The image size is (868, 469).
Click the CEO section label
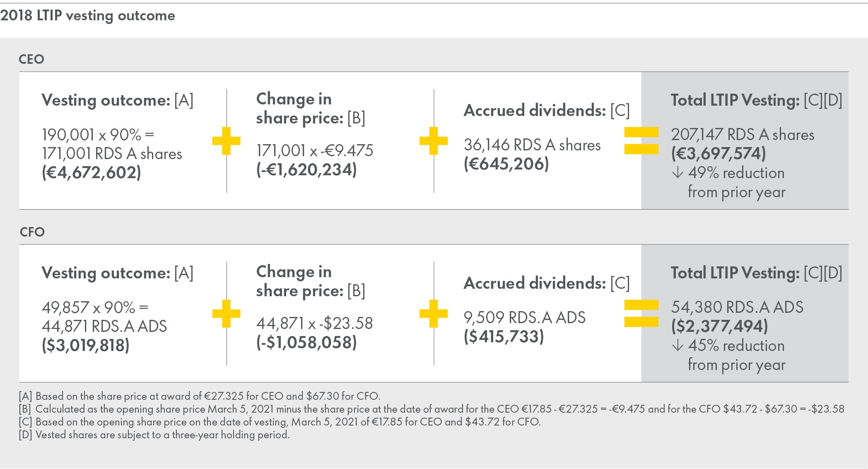tap(31, 59)
